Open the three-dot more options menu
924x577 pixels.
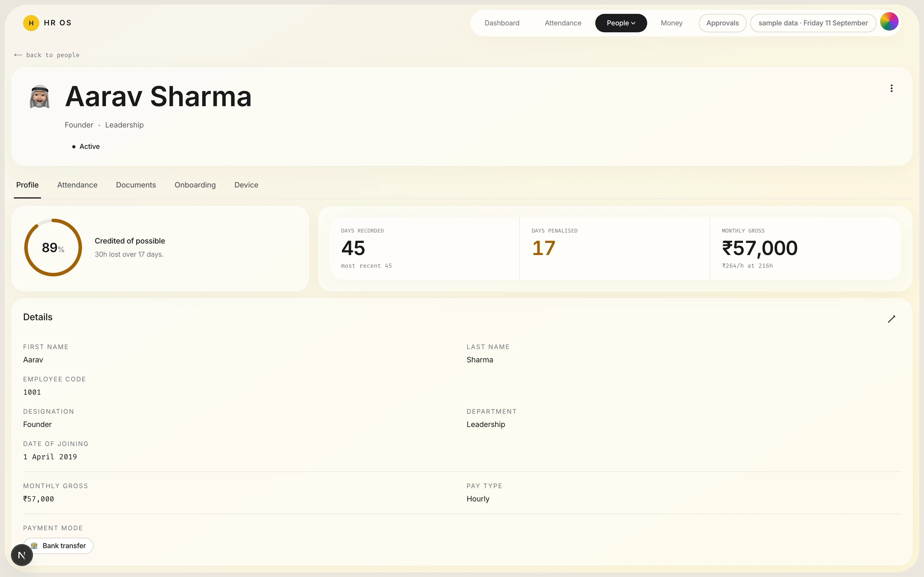pyautogui.click(x=891, y=89)
